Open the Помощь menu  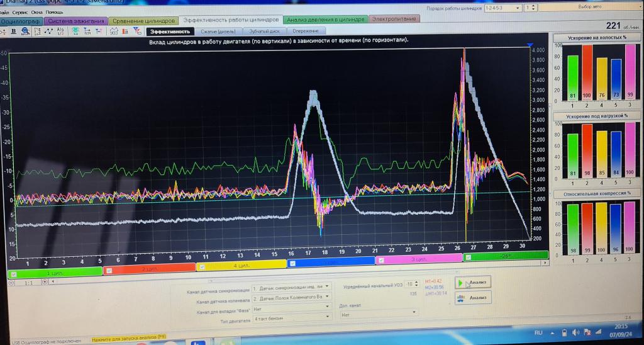tap(54, 13)
